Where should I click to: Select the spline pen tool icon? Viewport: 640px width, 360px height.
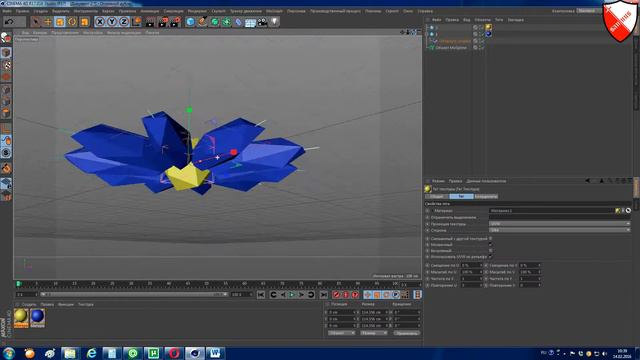[202, 22]
